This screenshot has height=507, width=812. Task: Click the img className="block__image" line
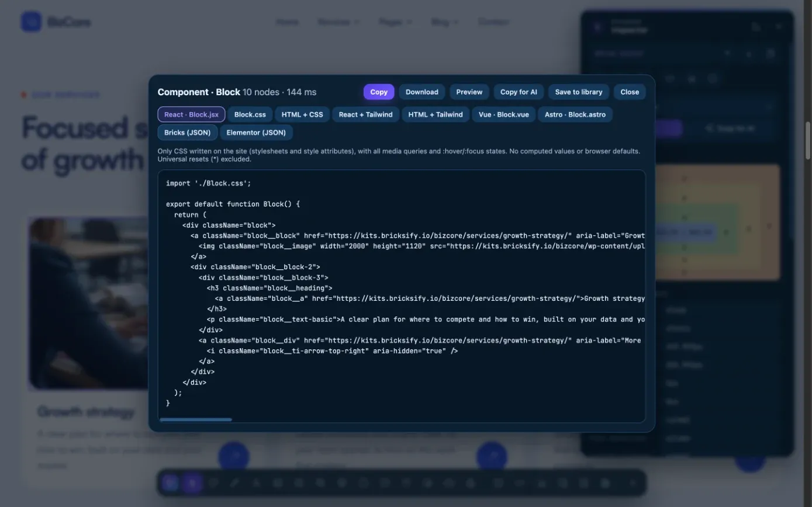[x=421, y=246]
